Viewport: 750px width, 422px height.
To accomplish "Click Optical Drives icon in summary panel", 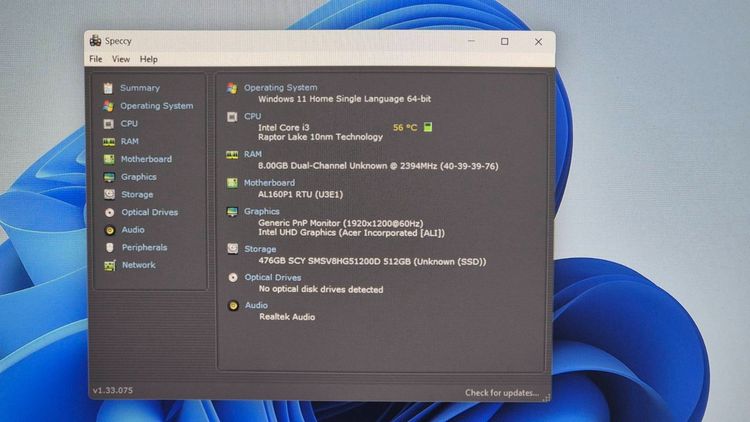I will [233, 278].
